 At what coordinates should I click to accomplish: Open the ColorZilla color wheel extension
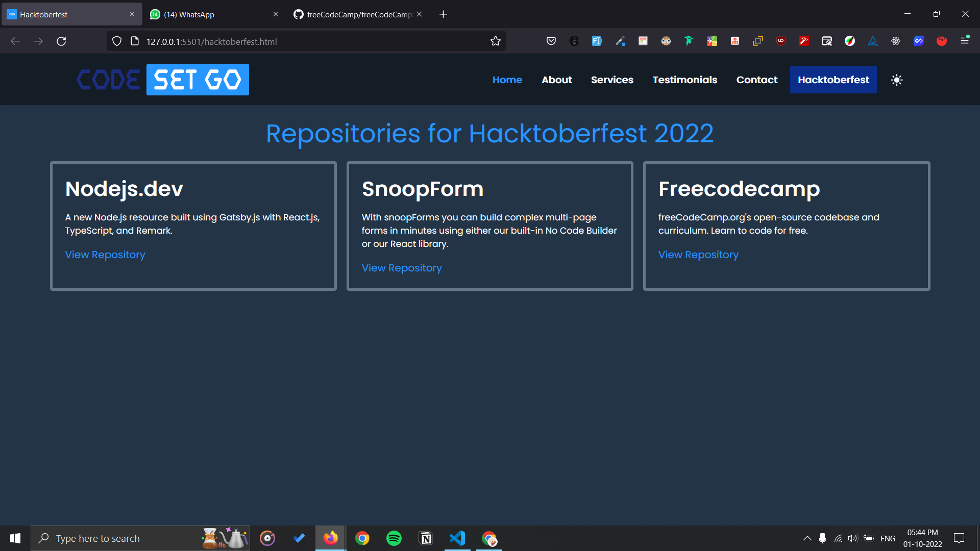click(x=850, y=41)
